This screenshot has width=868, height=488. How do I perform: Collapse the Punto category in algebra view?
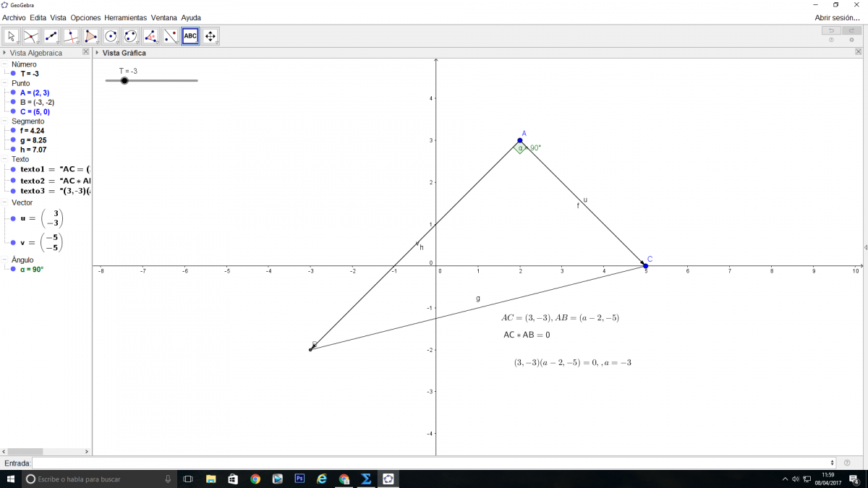[6, 83]
